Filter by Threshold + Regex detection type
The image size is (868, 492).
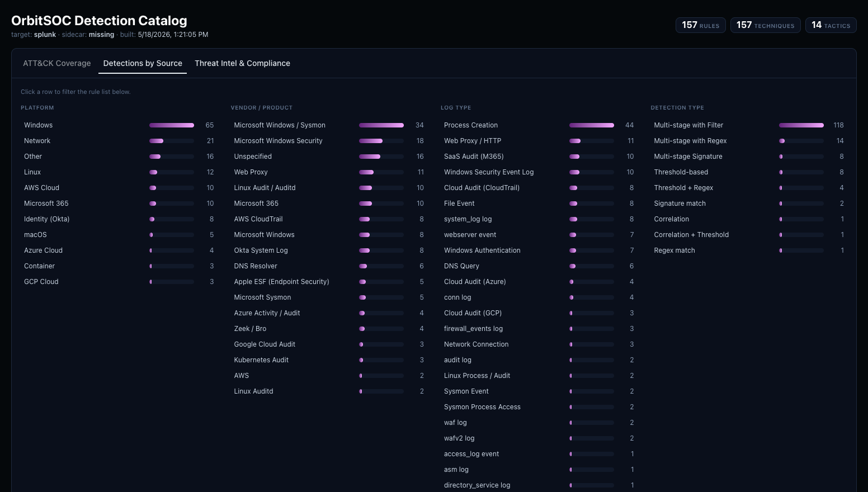pyautogui.click(x=749, y=188)
